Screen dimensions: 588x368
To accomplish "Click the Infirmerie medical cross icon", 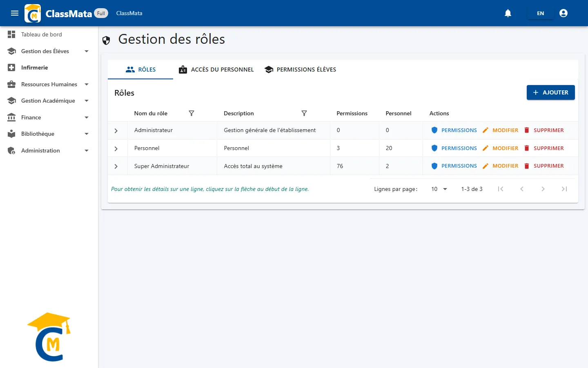I will pos(11,67).
